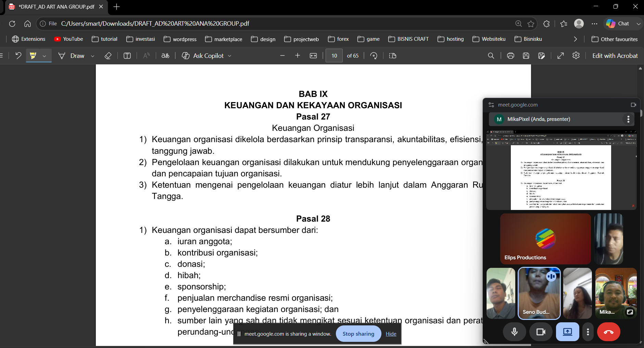Open the user profile avatar
This screenshot has height=348, width=644.
[x=579, y=23]
